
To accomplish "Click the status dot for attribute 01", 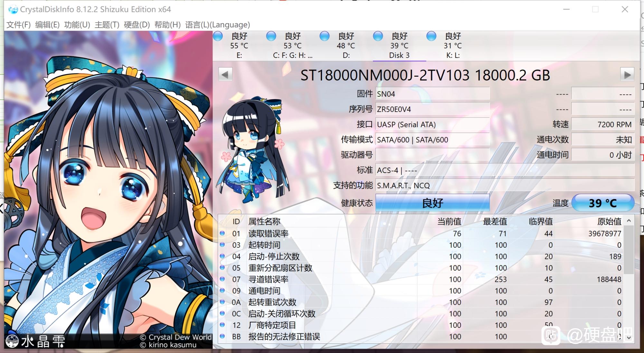I will (222, 233).
